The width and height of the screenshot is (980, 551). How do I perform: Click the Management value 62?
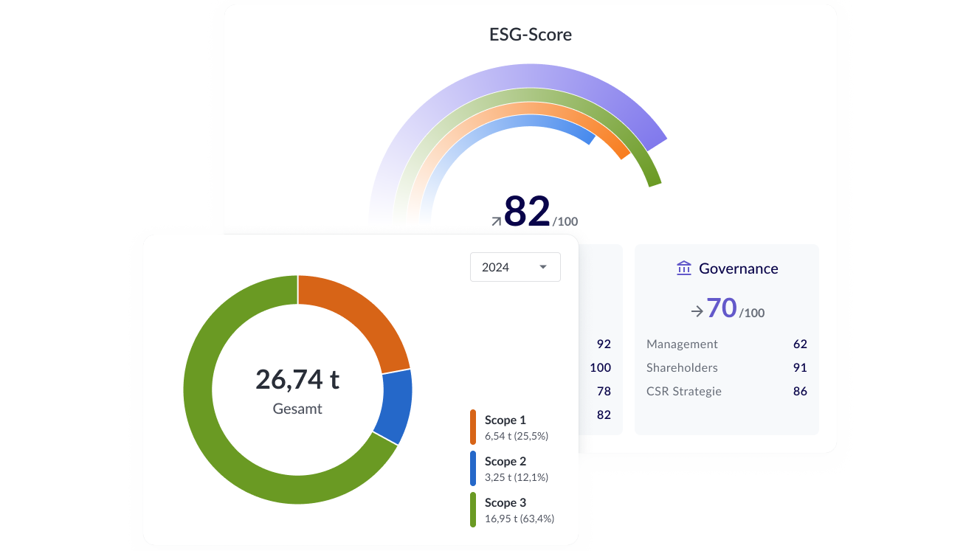pyautogui.click(x=800, y=344)
